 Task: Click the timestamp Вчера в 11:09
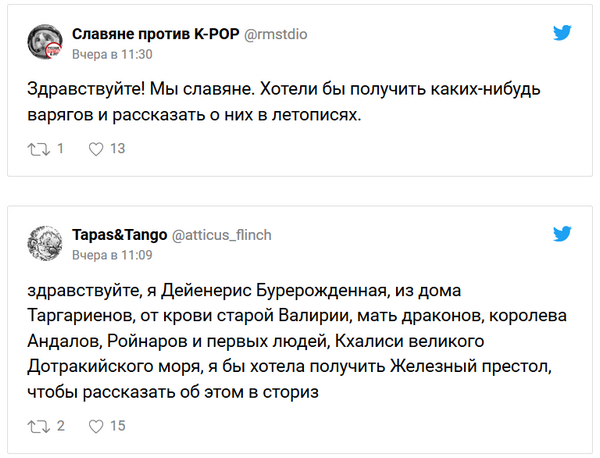(x=112, y=255)
